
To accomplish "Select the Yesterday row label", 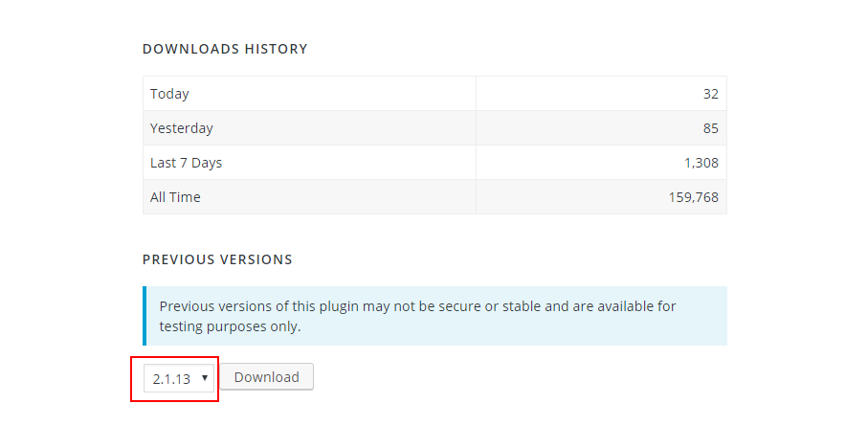I will point(182,128).
